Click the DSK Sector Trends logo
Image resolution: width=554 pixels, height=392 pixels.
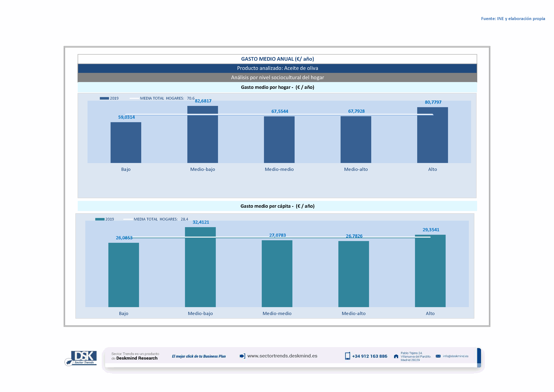81,358
